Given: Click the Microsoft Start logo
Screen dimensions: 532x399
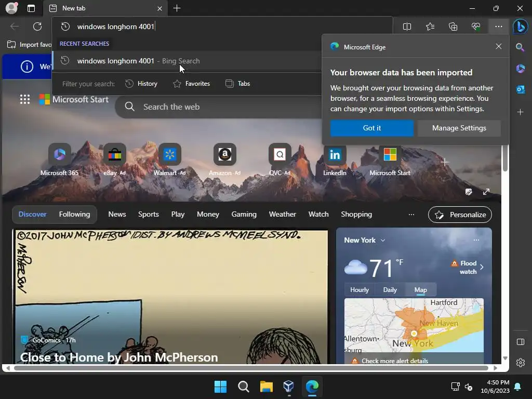Looking at the screenshot, I should [74, 99].
